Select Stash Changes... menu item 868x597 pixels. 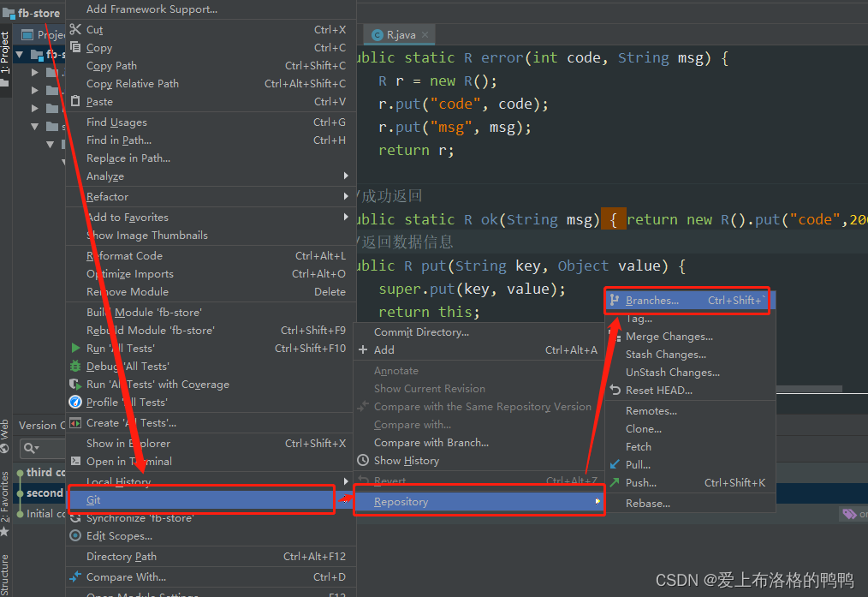coord(665,354)
